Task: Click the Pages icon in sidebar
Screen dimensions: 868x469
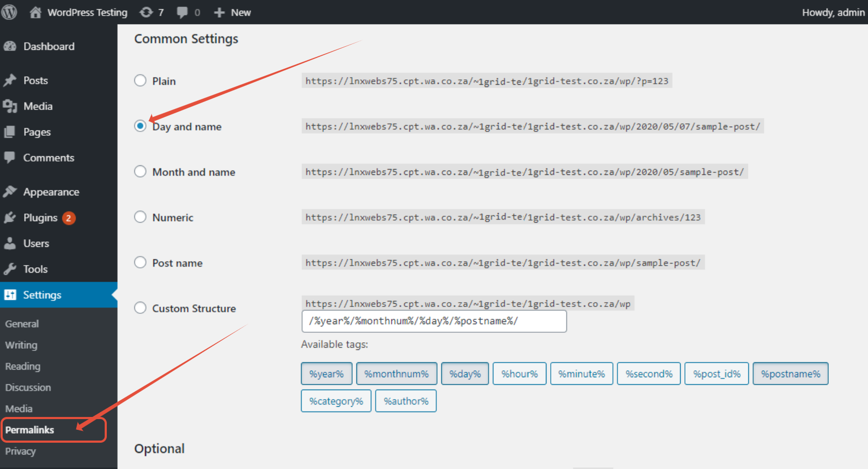Action: pyautogui.click(x=10, y=132)
